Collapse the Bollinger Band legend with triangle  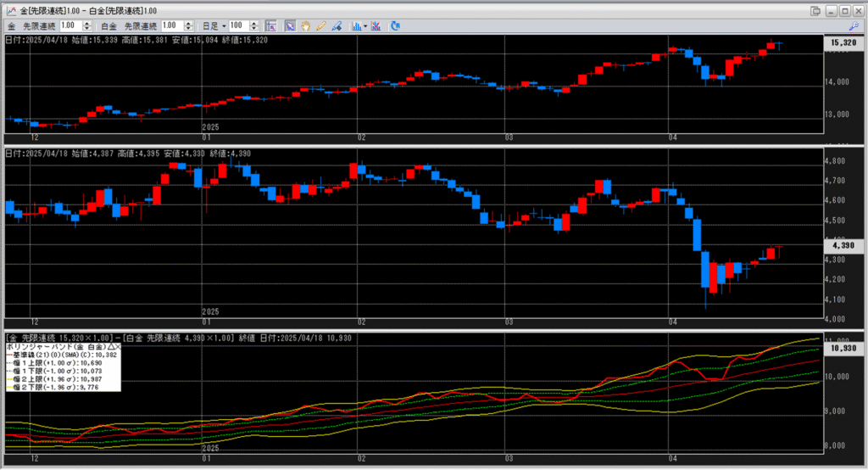click(110, 347)
